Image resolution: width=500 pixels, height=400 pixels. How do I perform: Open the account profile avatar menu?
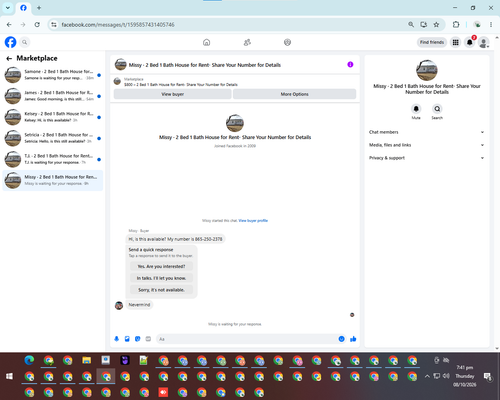pos(484,42)
